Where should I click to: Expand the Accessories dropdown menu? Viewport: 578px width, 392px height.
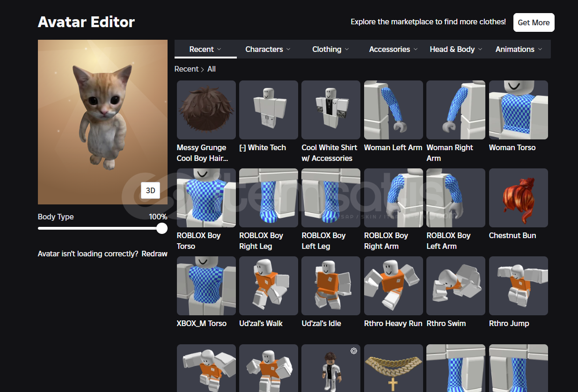coord(393,49)
